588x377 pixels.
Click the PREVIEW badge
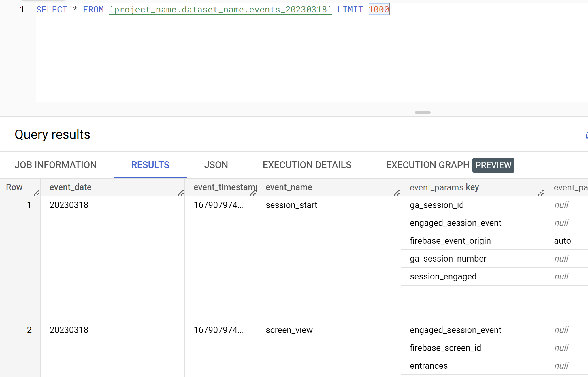pyautogui.click(x=493, y=165)
